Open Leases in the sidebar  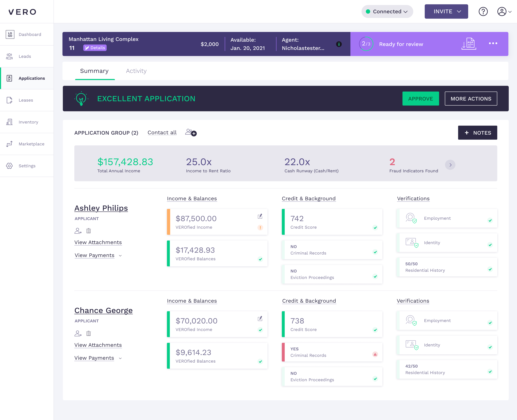point(26,100)
